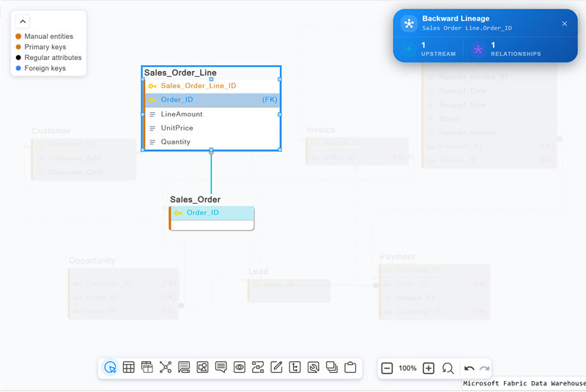Click the dimmed Opportunity entity title
The height and width of the screenshot is (392, 586).
(92, 261)
